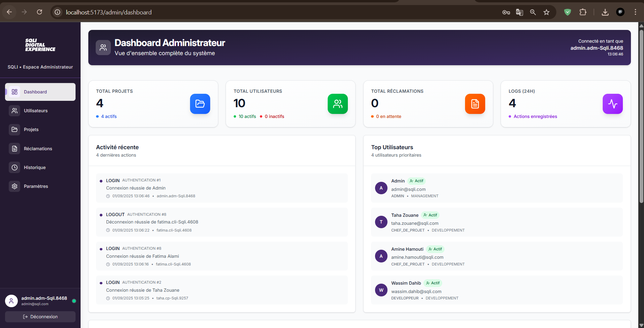The width and height of the screenshot is (644, 328).
Task: Click the green users icon on Total Utilisateurs card
Action: [337, 104]
